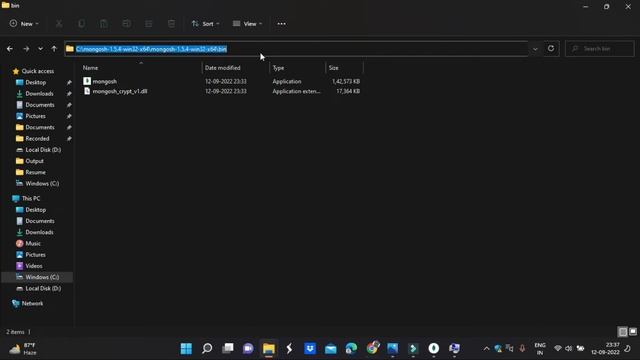The image size is (640, 360).
Task: Open Local Disk (D:) under This PC
Action: click(x=43, y=288)
